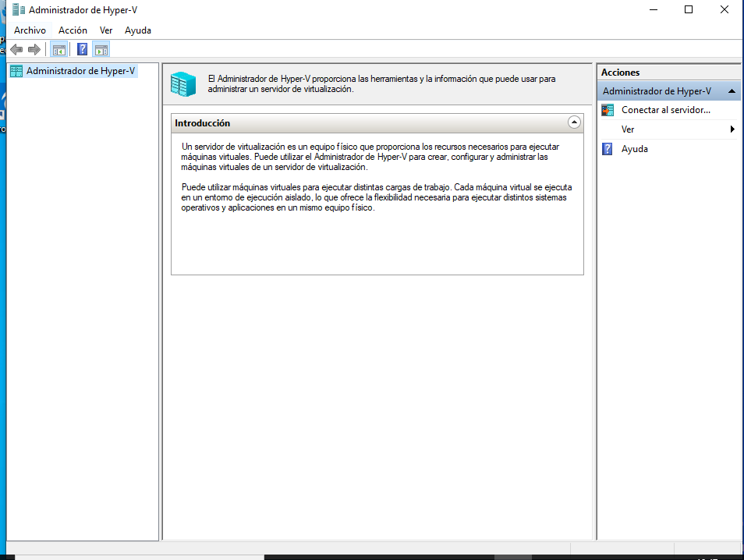The height and width of the screenshot is (560, 744).
Task: Minimize the Hyper-V Manager window
Action: pos(653,10)
